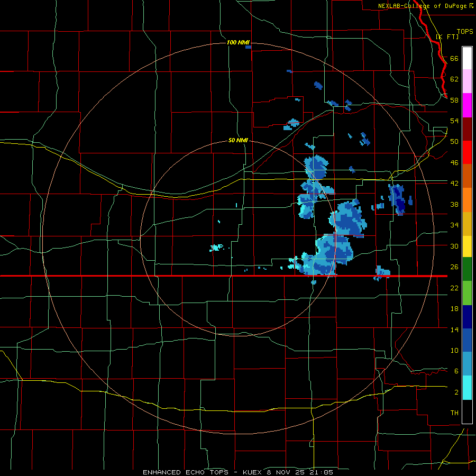Click the "21:05" timestamp
This screenshot has height=476, width=476.
(x=322, y=472)
